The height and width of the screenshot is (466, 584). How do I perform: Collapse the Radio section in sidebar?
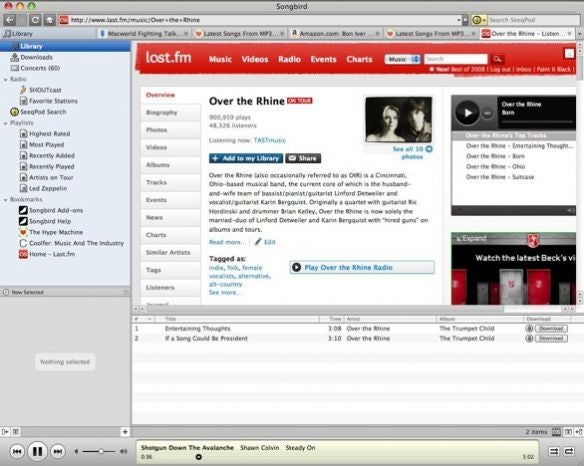coord(6,79)
